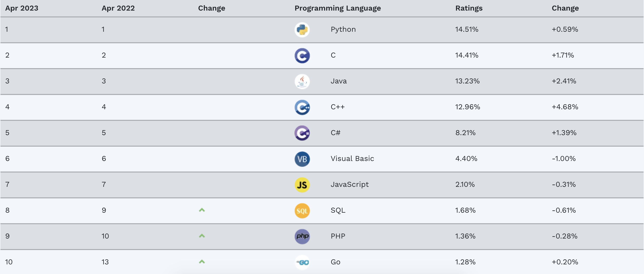
Task: Click the yellow JS JavaScript icon
Action: pyautogui.click(x=302, y=185)
